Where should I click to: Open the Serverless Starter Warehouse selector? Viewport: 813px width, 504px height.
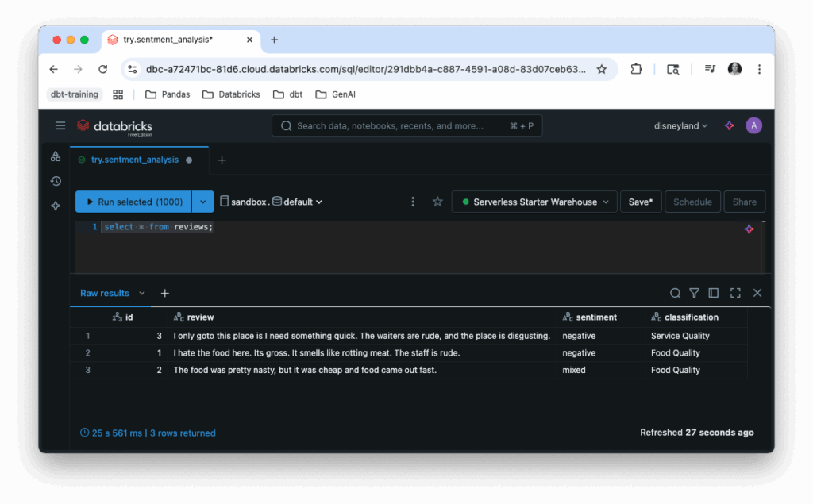[x=534, y=202]
